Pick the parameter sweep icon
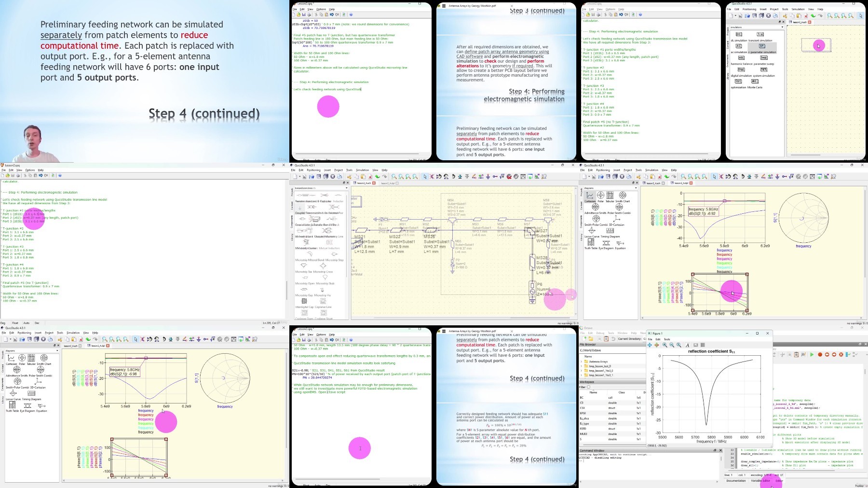 764,57
